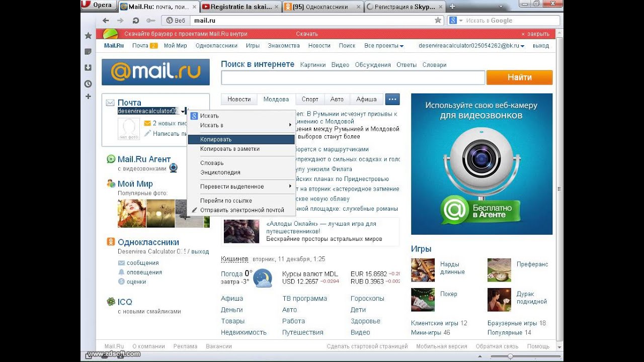Select Искать in the context menu
Screen dimensions: 644x362
click(x=241, y=116)
